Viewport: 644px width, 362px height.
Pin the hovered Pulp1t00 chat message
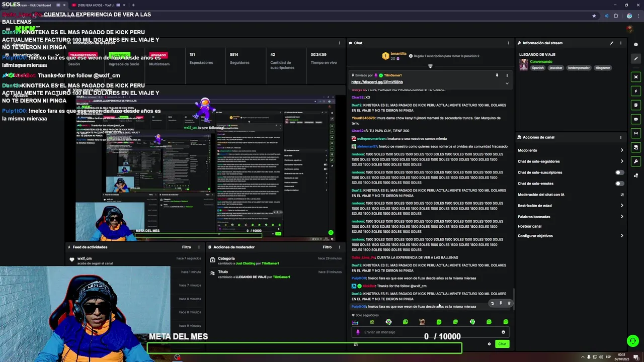point(501,303)
